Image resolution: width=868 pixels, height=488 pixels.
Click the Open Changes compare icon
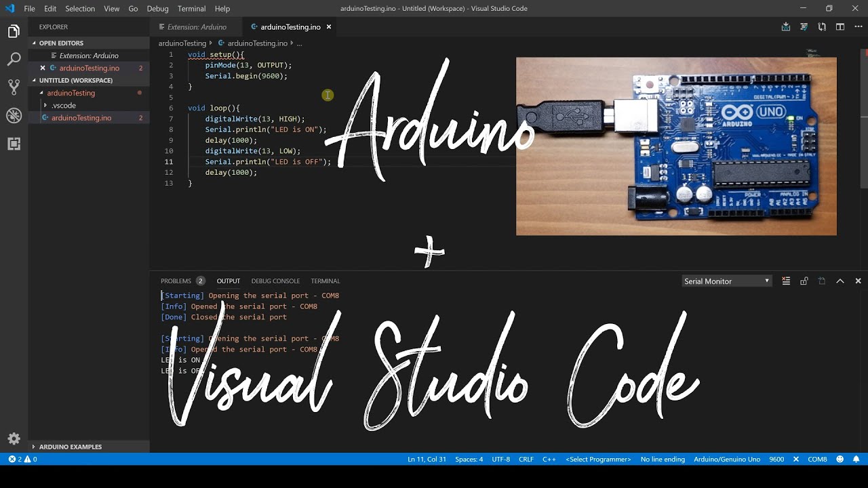coord(822,27)
